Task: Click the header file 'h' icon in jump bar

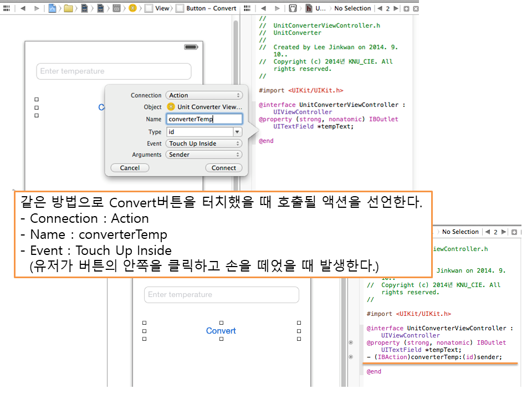Action: [x=309, y=8]
